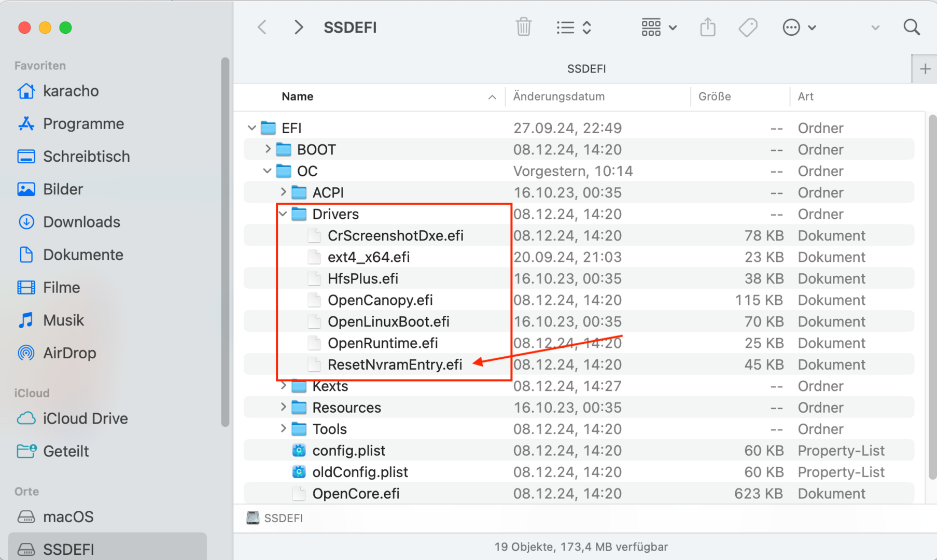
Task: Select the SSDEFI tab
Action: tap(586, 69)
